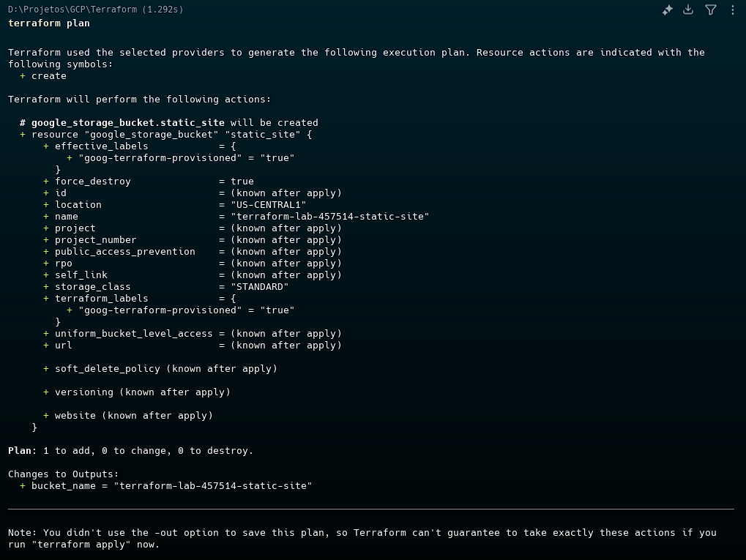Viewport: 746px width, 560px height.
Task: Click the uniform_bucket_level_access attribute
Action: [x=133, y=334]
